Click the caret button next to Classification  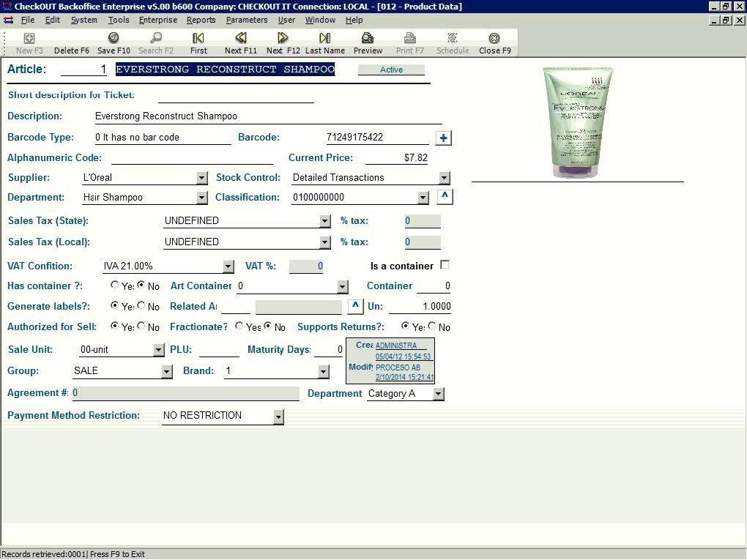[445, 196]
